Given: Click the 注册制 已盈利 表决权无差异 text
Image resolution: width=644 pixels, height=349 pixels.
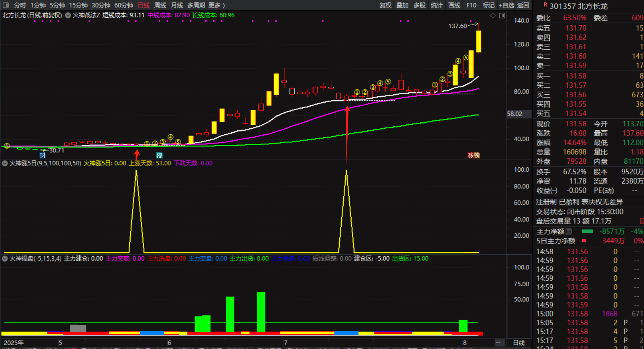Looking at the screenshot, I should 579,202.
